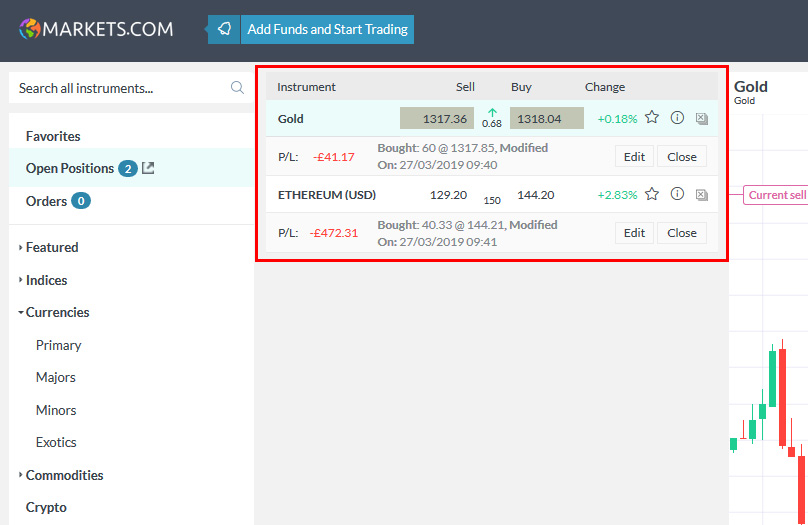Click the search magnifier icon
This screenshot has width=808, height=525.
coord(237,88)
